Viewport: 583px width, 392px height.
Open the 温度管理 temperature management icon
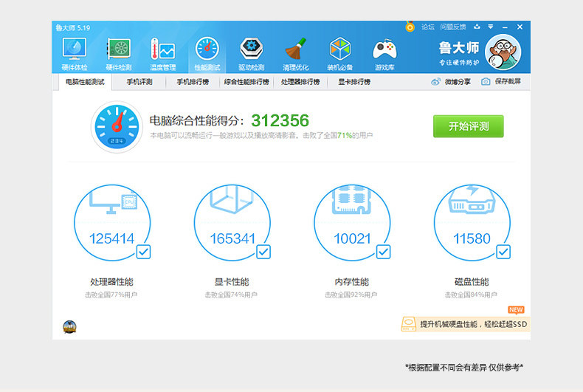coord(163,54)
